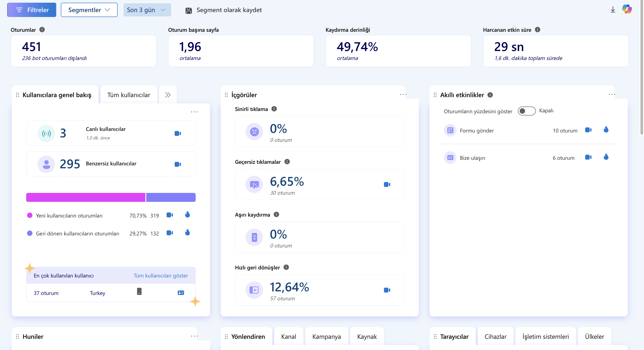The height and width of the screenshot is (350, 644).
Task: Click the Bize ulaşın event row label
Action: coord(472,158)
